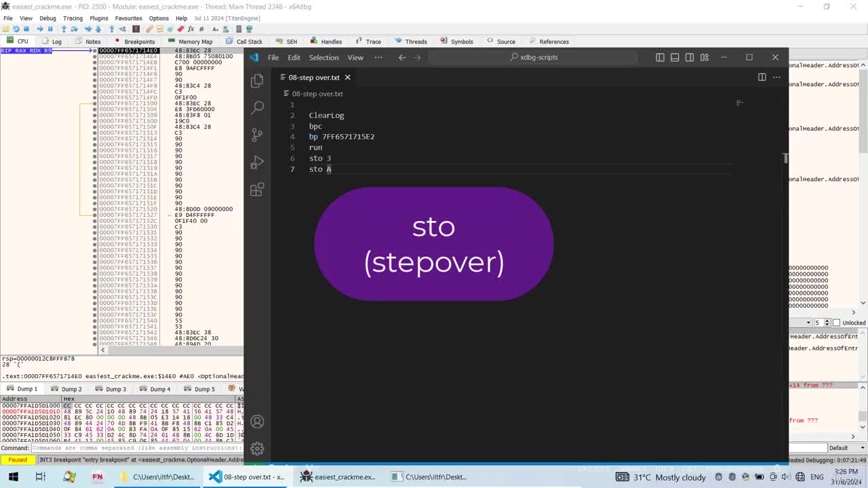Open the editor More Actions ellipsis
The height and width of the screenshot is (488, 868).
(776, 77)
